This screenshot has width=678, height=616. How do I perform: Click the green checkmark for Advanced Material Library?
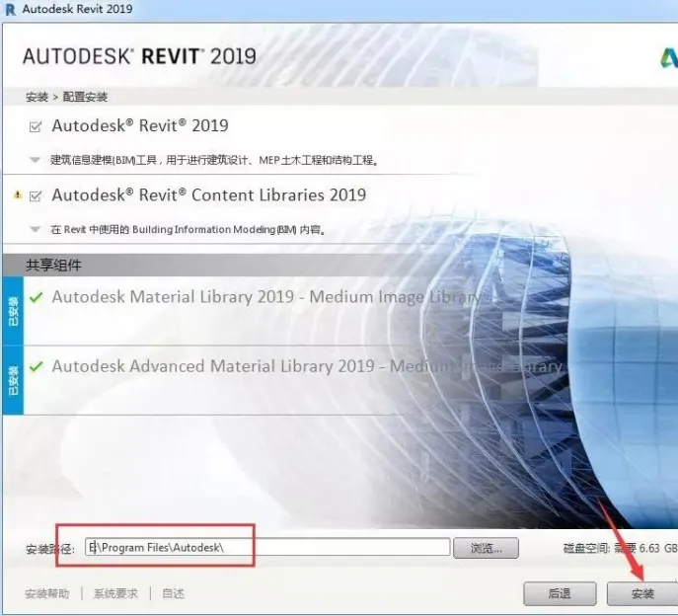coord(37,366)
